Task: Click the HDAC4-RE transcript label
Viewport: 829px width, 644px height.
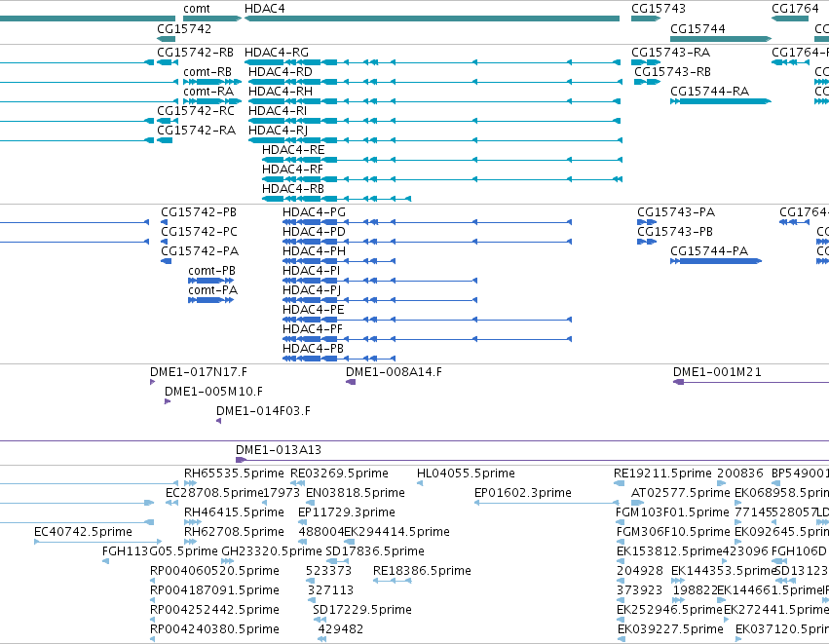Action: coord(293,150)
